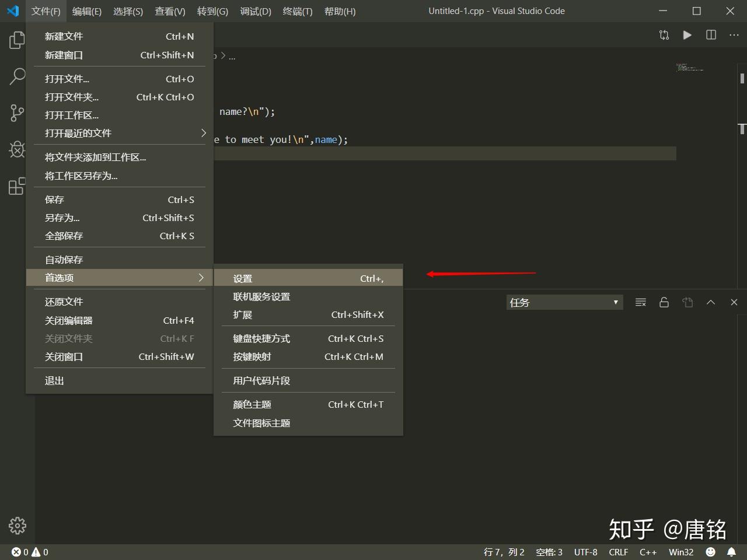The height and width of the screenshot is (560, 747).
Task: Close the bottom panel
Action: (x=734, y=302)
